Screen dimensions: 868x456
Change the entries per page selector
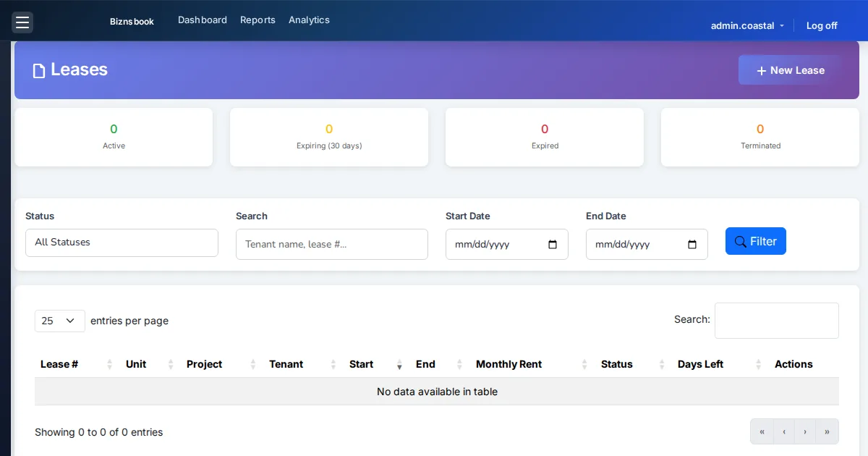[60, 321]
